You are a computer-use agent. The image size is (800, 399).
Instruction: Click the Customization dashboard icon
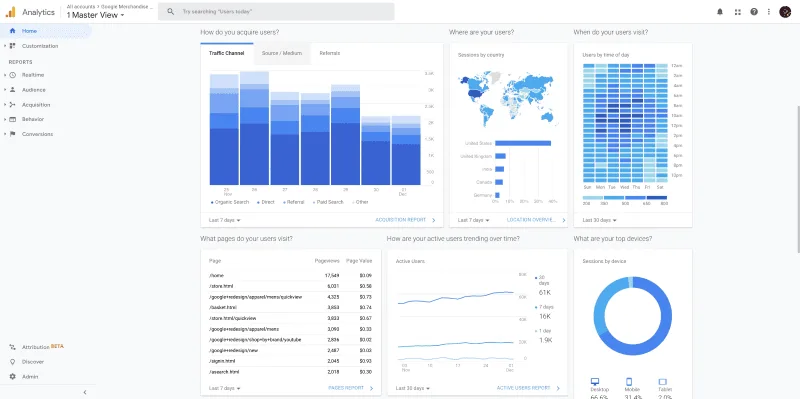click(13, 46)
